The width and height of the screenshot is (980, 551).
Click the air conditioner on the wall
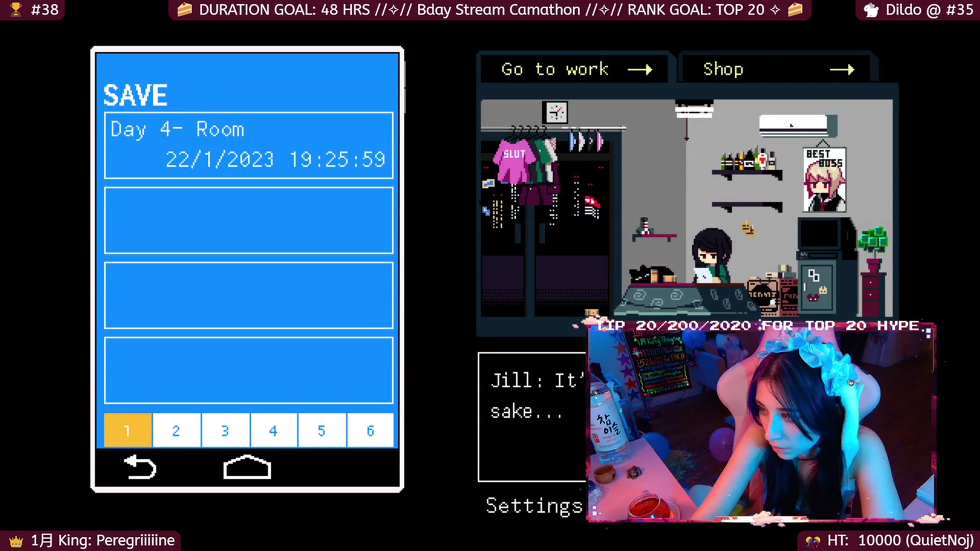pyautogui.click(x=797, y=126)
